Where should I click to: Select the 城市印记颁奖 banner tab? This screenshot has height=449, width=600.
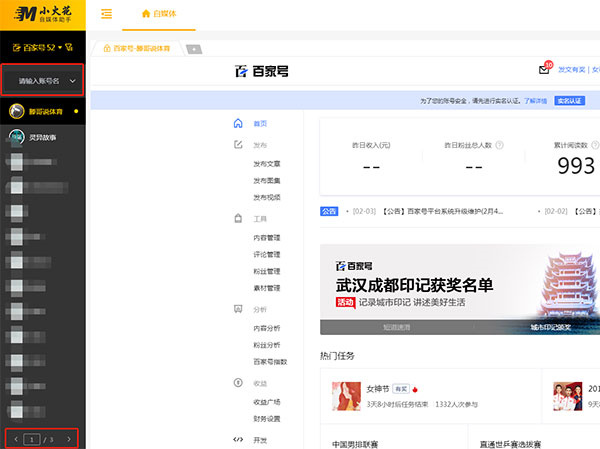pos(550,327)
